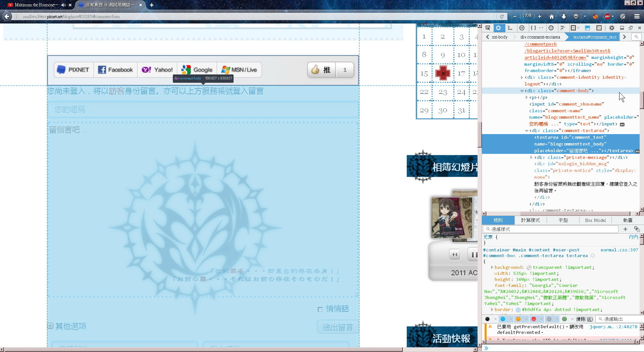The height and width of the screenshot is (352, 644).
Task: Toggle the red JS log filter
Action: [534, 319]
